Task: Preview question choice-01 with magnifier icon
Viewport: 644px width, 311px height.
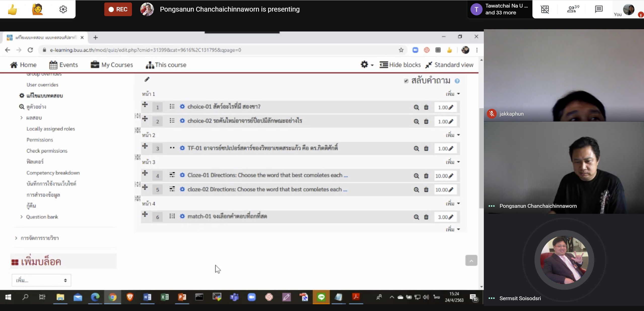Action: pyautogui.click(x=416, y=107)
